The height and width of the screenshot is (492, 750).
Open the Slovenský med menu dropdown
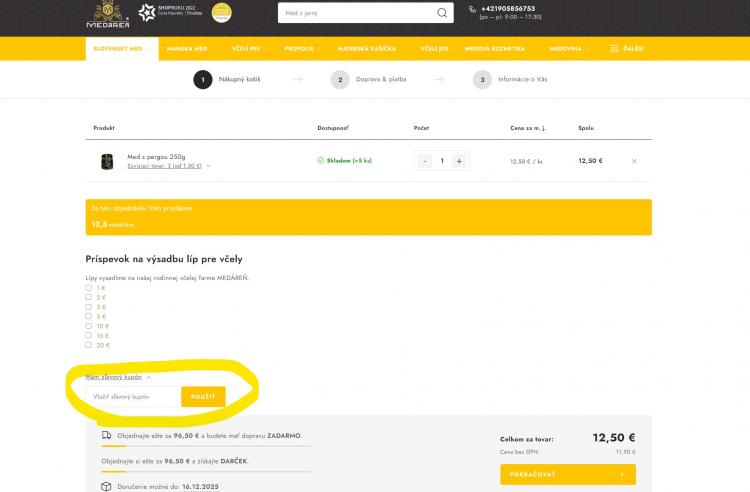click(120, 49)
